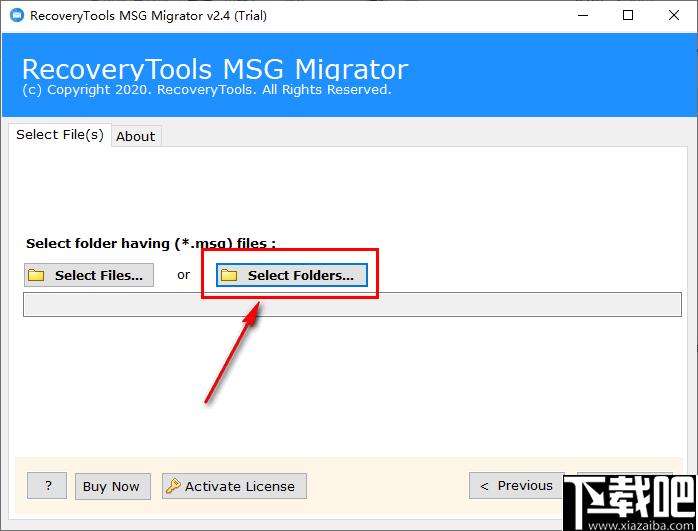Click the selected path field
Viewport: 698px width, 531px height.
(x=352, y=304)
